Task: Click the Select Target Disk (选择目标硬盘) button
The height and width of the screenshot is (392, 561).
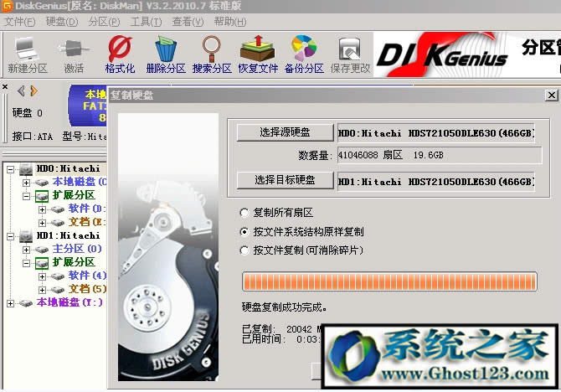Action: click(285, 180)
